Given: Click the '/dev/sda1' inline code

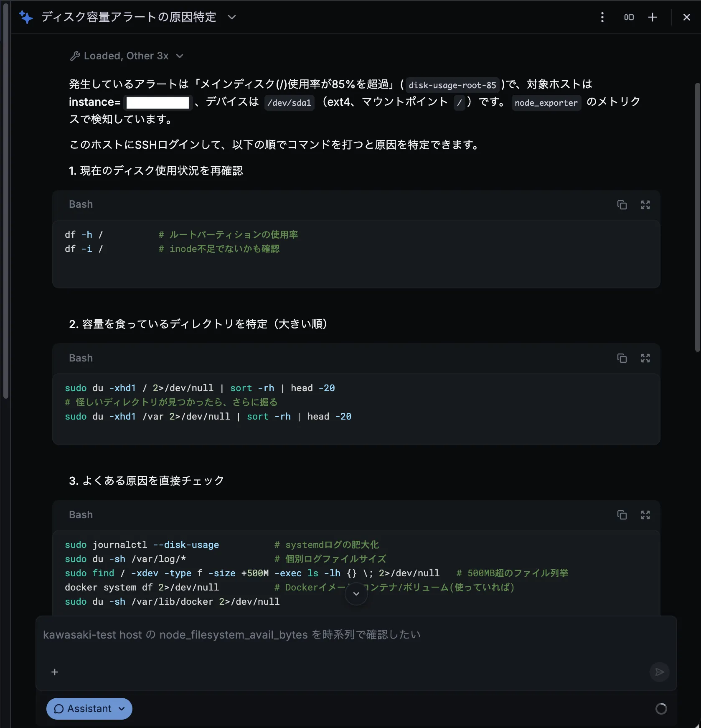Looking at the screenshot, I should pos(290,103).
